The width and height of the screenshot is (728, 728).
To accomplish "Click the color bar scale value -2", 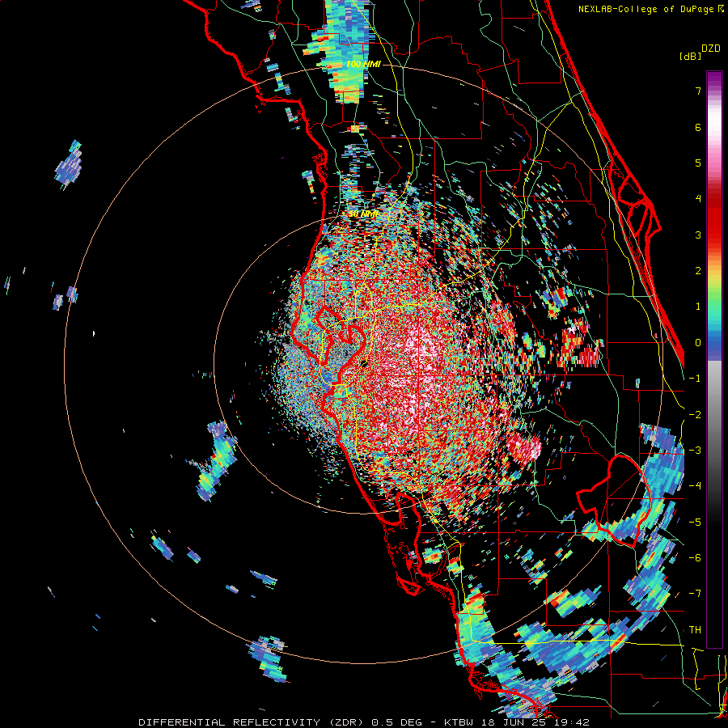I will pos(695,414).
